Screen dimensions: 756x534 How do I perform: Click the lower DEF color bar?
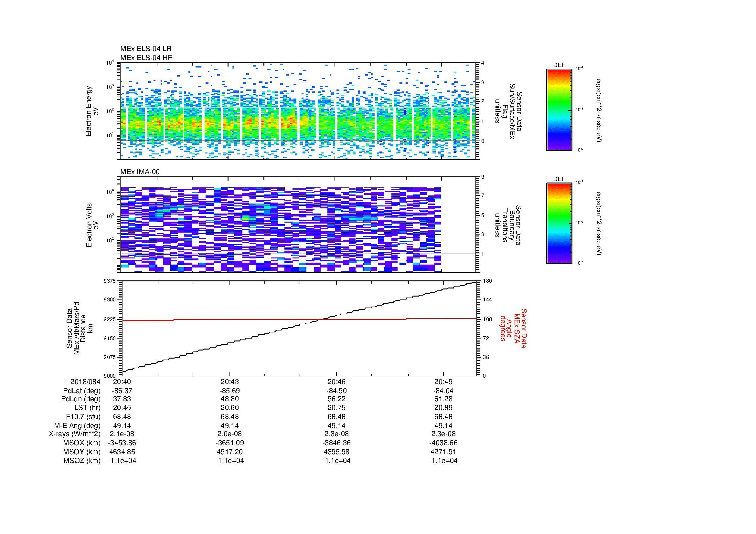coord(559,224)
